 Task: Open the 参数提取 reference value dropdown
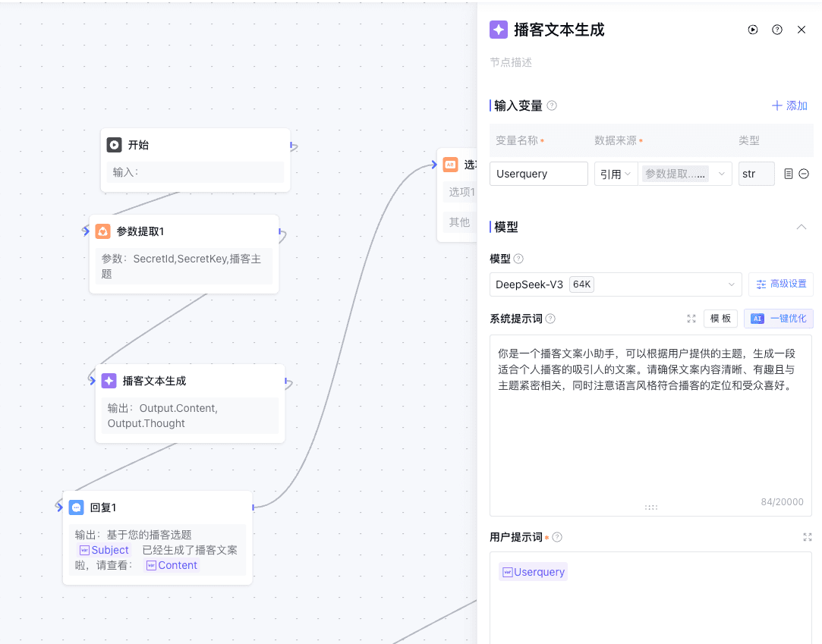pos(685,174)
